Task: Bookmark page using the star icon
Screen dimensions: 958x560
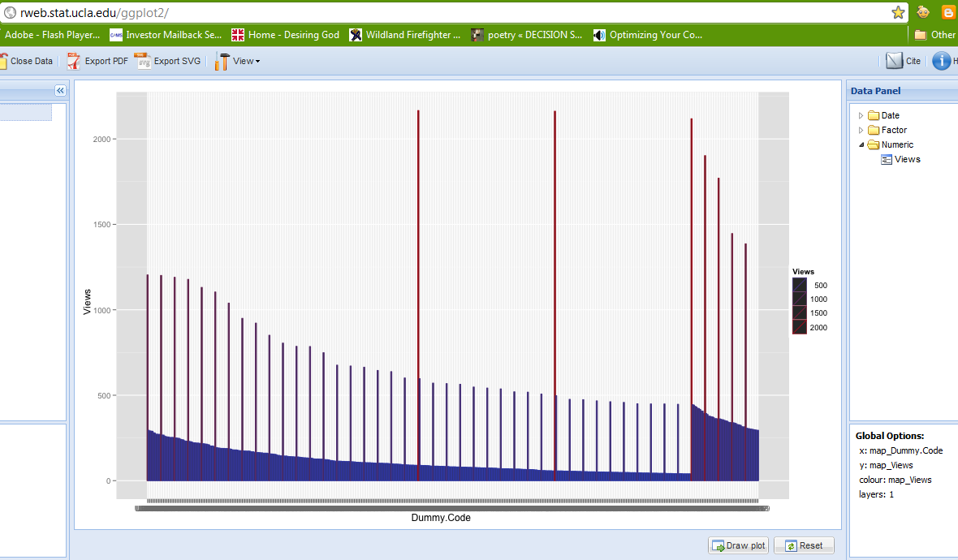Action: pos(898,12)
